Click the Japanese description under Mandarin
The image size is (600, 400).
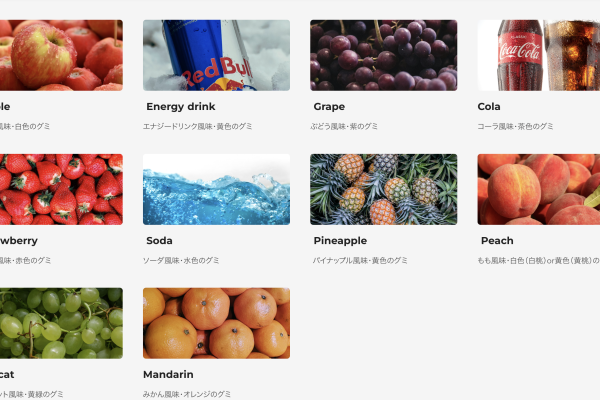pos(187,394)
